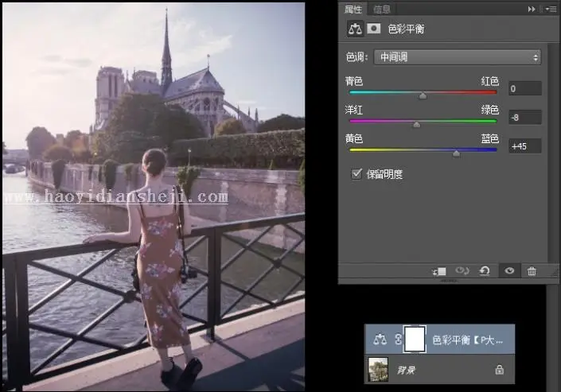
Task: Click the 洋红-绿色 slider handle
Action: click(417, 124)
